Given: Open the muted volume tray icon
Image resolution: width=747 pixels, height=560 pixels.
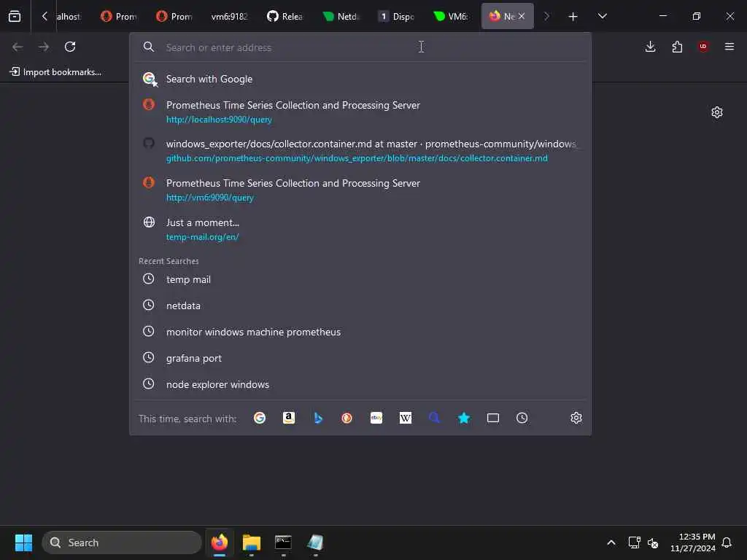Looking at the screenshot, I should (653, 542).
